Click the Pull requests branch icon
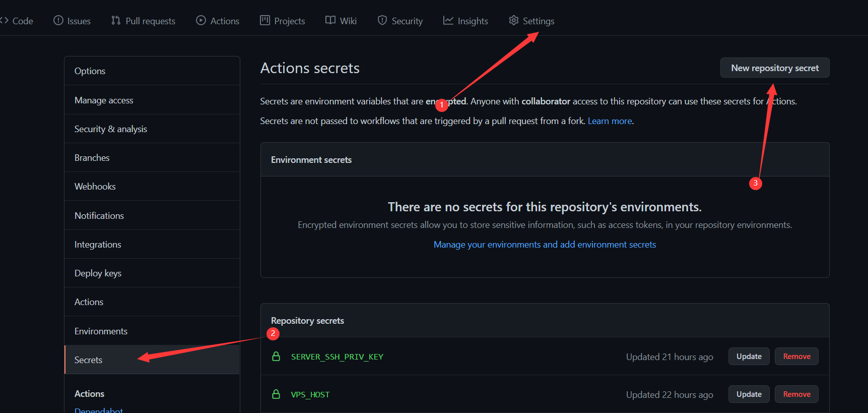The height and width of the screenshot is (413, 868). [116, 21]
